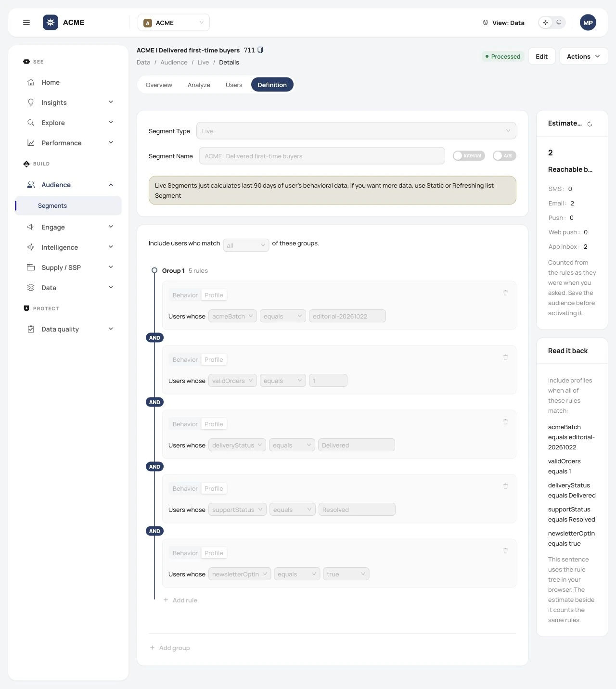Toggle the Ads switch
The width and height of the screenshot is (616, 689).
point(504,156)
